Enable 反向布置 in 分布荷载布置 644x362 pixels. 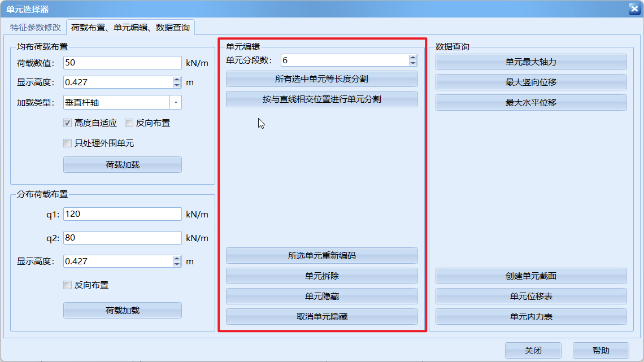(68, 285)
